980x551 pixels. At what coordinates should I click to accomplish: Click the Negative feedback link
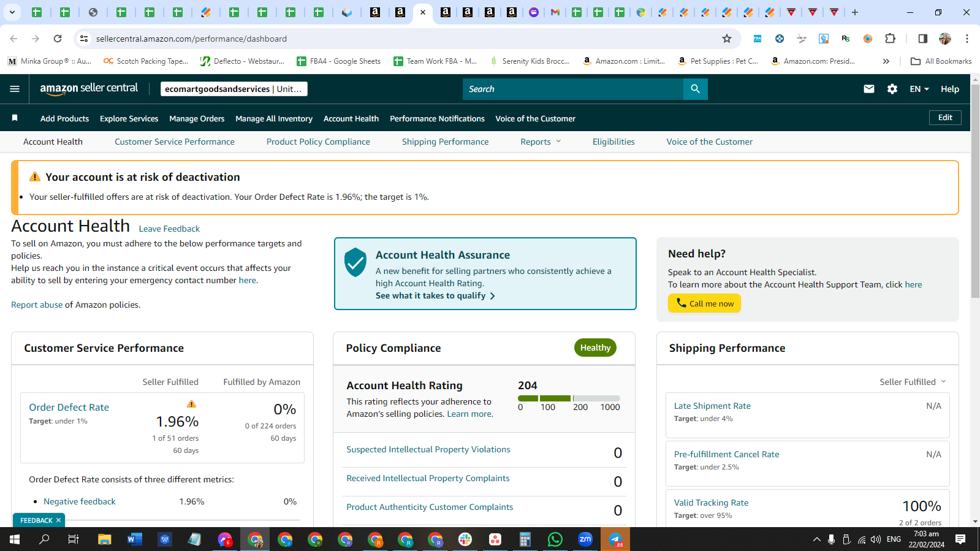coord(80,501)
